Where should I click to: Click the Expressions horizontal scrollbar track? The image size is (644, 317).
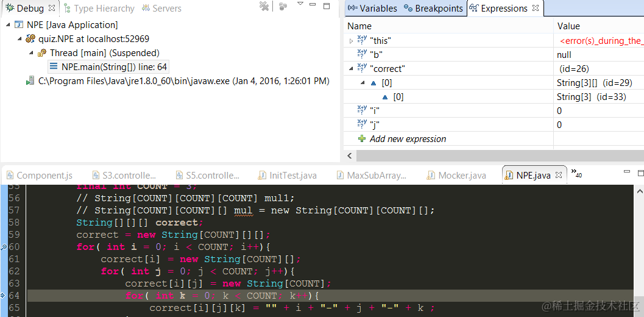coord(500,156)
